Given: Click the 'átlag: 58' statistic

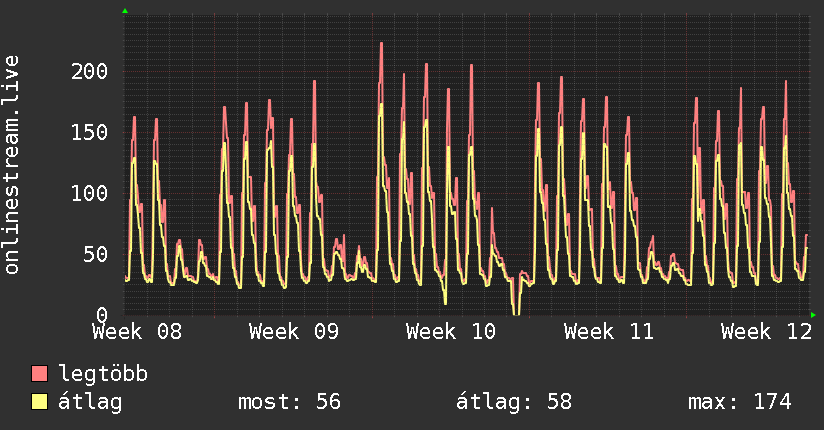Looking at the screenshot, I should [x=514, y=402].
